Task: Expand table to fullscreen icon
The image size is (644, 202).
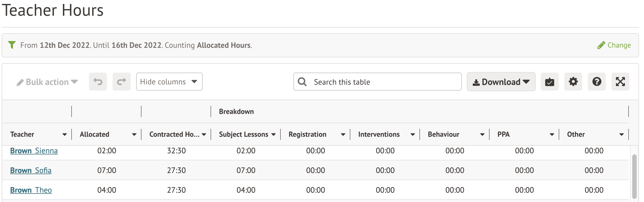Action: point(620,82)
